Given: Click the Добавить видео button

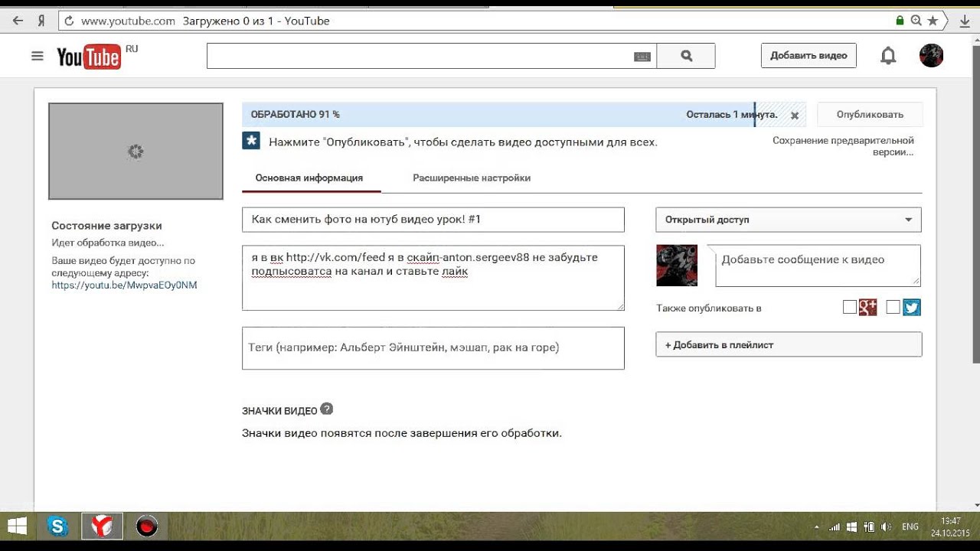Looking at the screenshot, I should 808,55.
